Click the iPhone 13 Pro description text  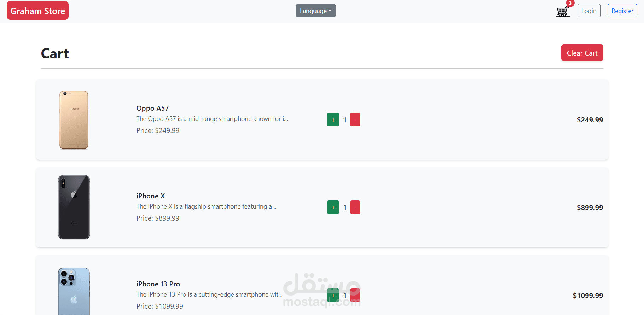point(209,294)
